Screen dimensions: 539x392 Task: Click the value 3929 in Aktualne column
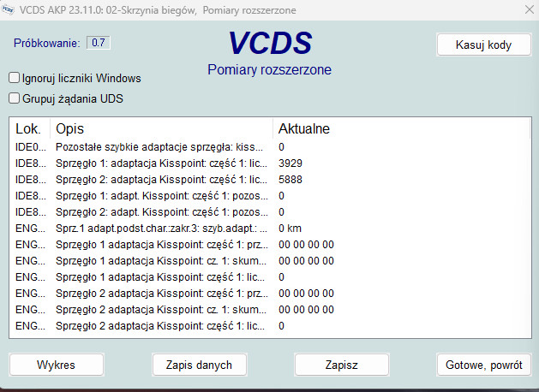click(290, 163)
